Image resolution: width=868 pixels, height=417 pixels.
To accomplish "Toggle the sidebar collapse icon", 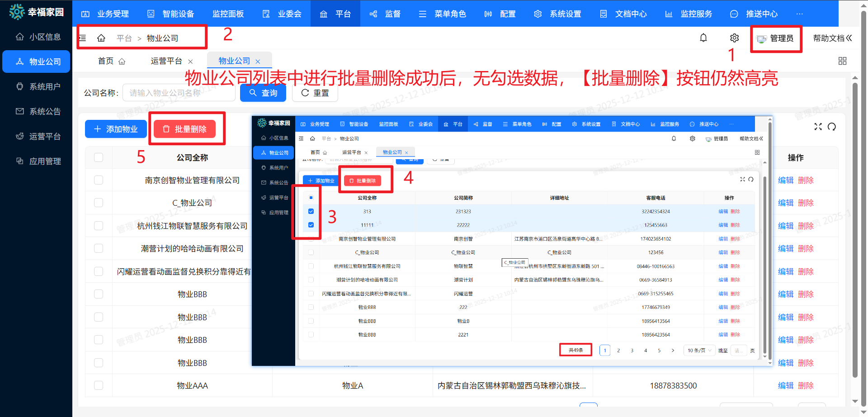I will [x=83, y=38].
